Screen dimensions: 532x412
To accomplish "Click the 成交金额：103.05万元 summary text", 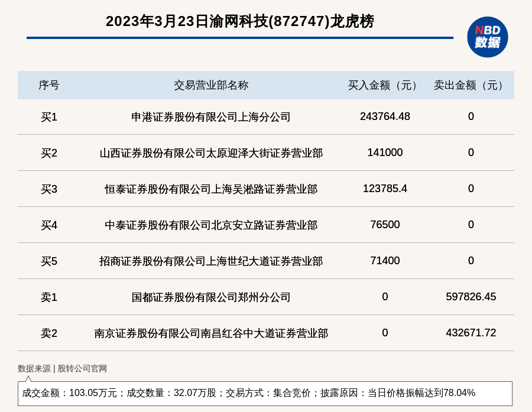I will click(x=70, y=393).
